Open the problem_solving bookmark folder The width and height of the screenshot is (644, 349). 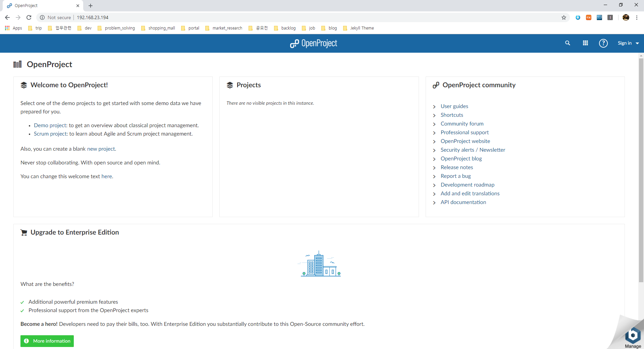pyautogui.click(x=116, y=28)
